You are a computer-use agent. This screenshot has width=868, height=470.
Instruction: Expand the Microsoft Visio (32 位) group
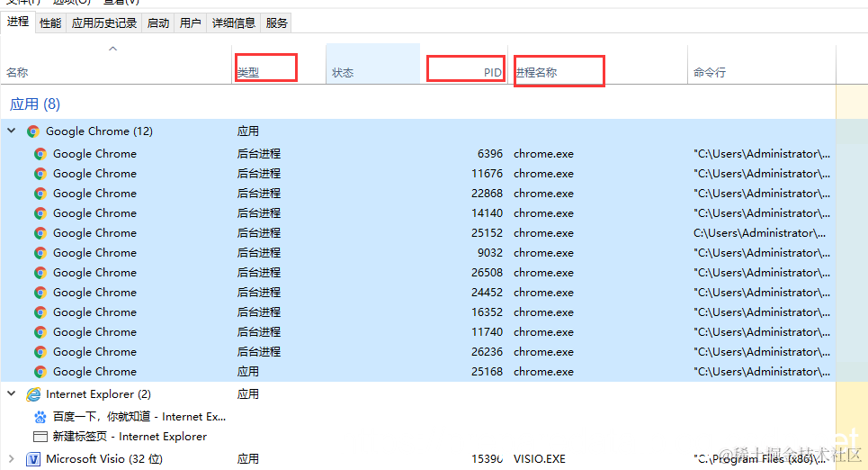pyautogui.click(x=12, y=458)
